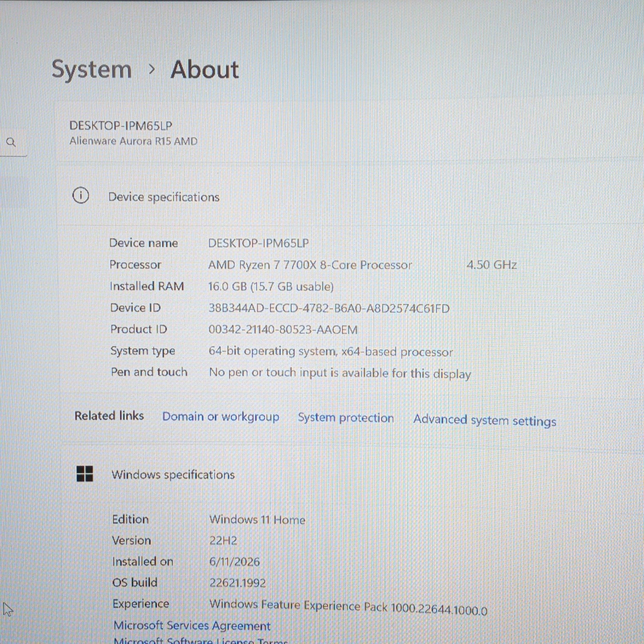Open Advanced system settings link
Image resolution: width=644 pixels, height=644 pixels.
pyautogui.click(x=485, y=420)
